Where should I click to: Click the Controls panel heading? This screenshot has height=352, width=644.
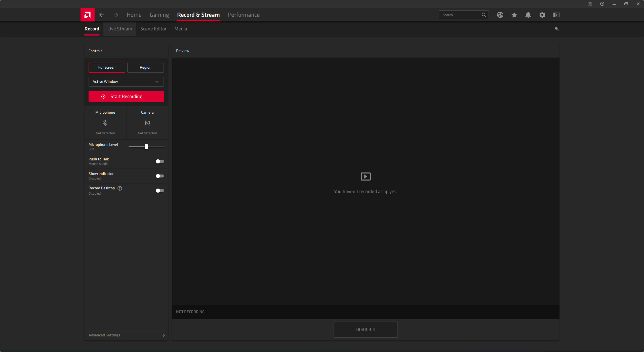click(x=95, y=51)
